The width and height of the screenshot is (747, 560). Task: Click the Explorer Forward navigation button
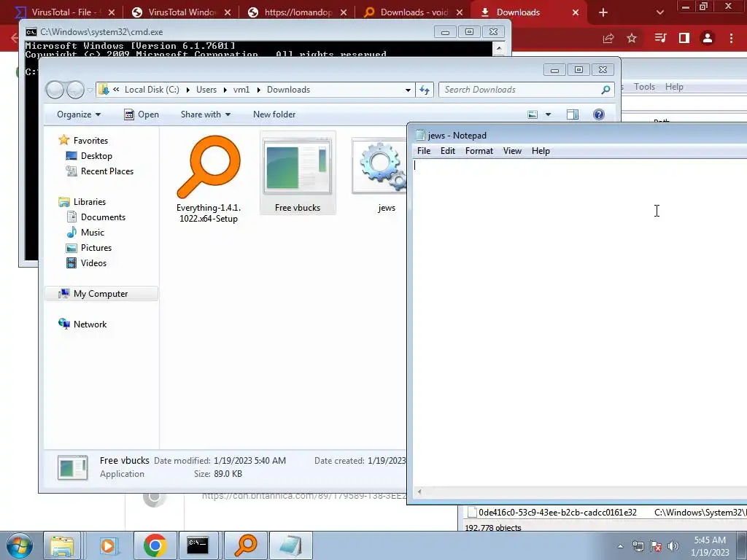click(75, 90)
